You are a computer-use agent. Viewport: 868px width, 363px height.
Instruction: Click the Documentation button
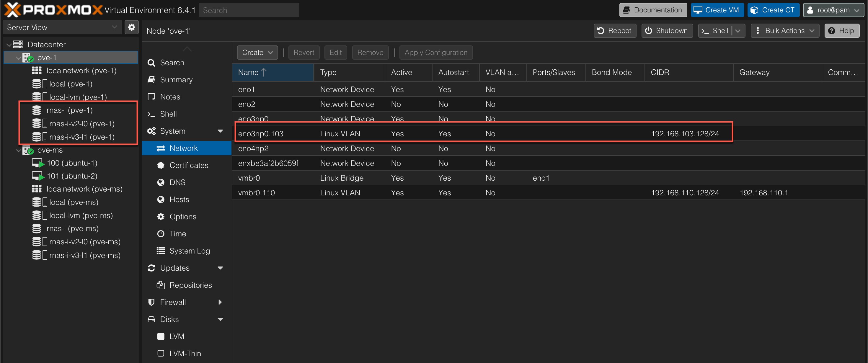pyautogui.click(x=653, y=10)
